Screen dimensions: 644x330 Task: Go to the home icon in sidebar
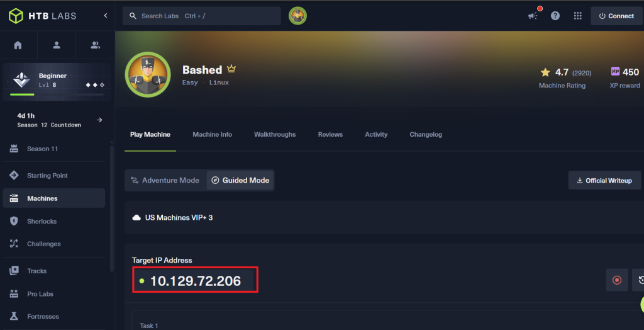click(18, 45)
